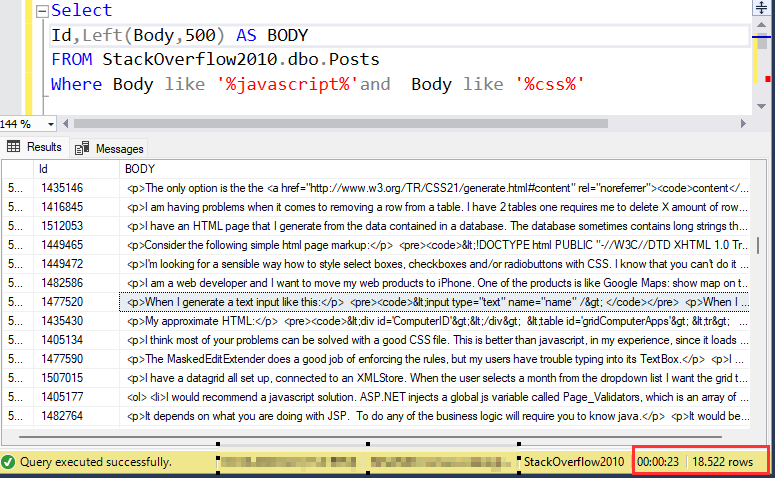Click the Messages tab icon
The width and height of the screenshot is (775, 478).
(82, 148)
